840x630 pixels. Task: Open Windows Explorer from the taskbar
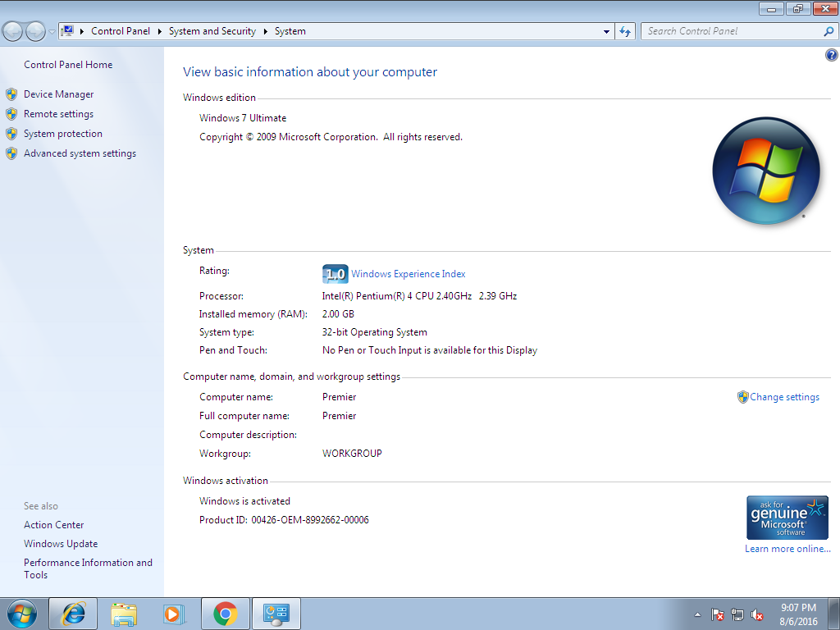coord(124,614)
